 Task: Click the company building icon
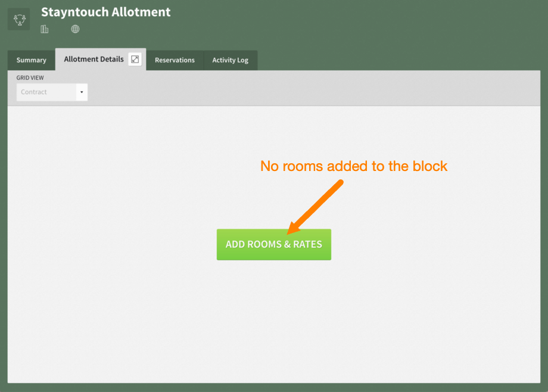click(x=45, y=29)
